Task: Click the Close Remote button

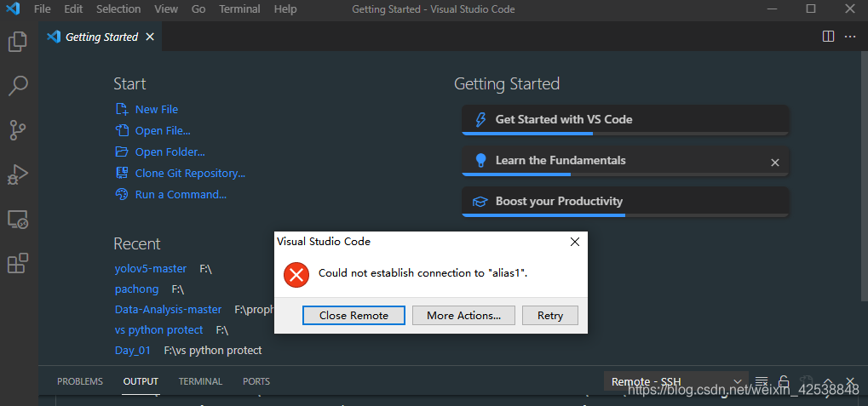Action: pos(354,315)
